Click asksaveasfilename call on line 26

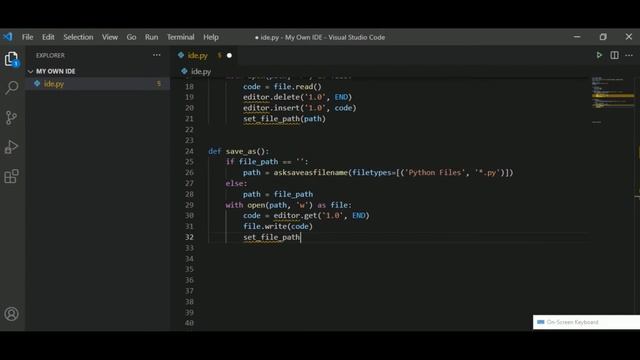click(x=310, y=173)
